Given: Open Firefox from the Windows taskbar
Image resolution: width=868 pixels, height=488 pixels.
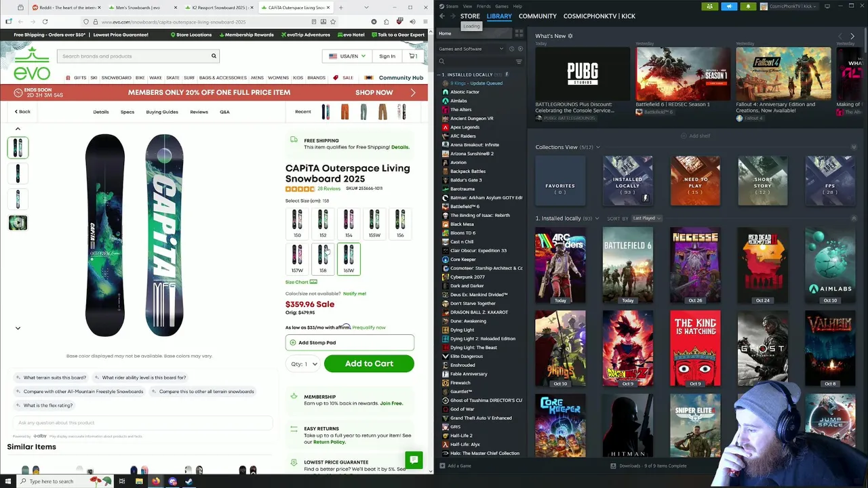Looking at the screenshot, I should pos(155,481).
